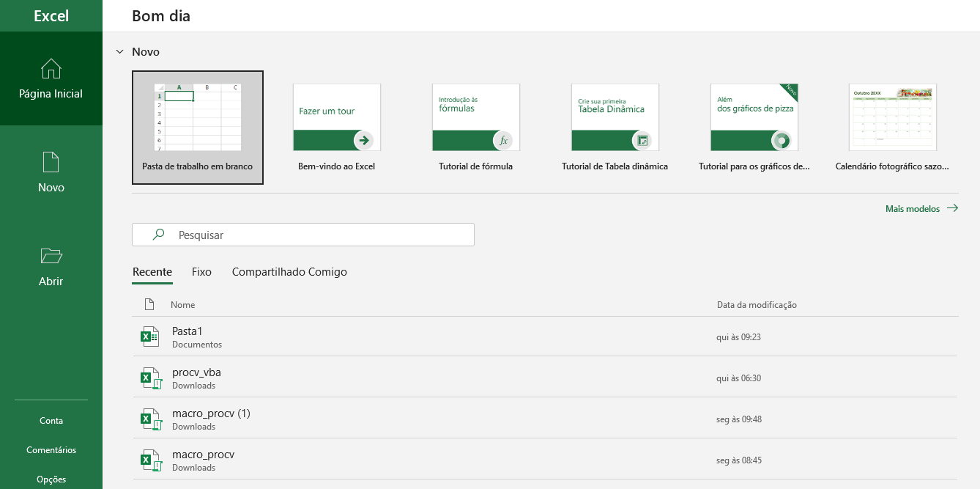This screenshot has height=489, width=980.
Task: Open the Compartilhado Comigo tab
Action: [x=289, y=272]
